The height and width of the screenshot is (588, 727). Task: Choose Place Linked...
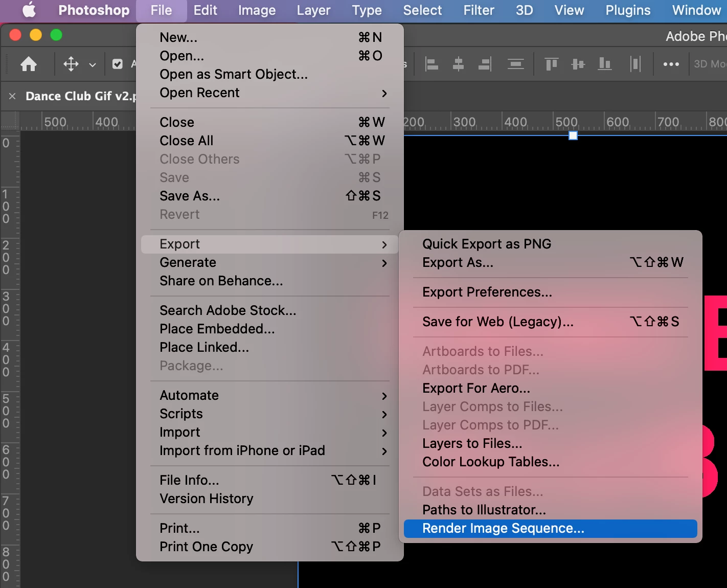(270, 347)
